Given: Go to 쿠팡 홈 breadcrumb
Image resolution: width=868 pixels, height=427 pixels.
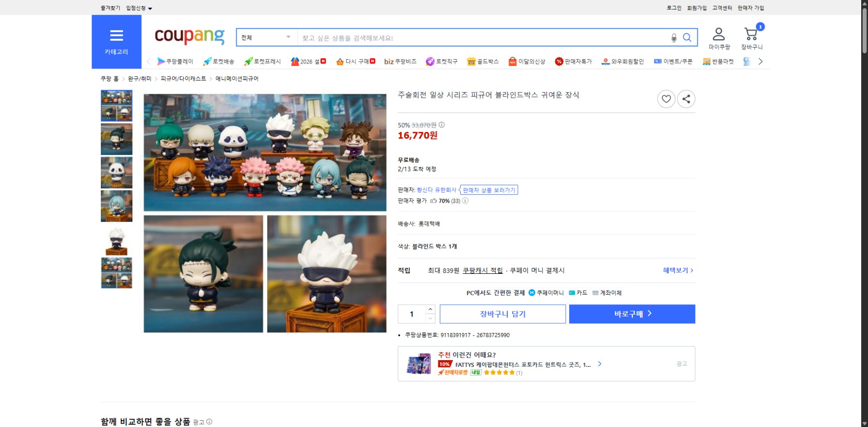Looking at the screenshot, I should [x=110, y=79].
